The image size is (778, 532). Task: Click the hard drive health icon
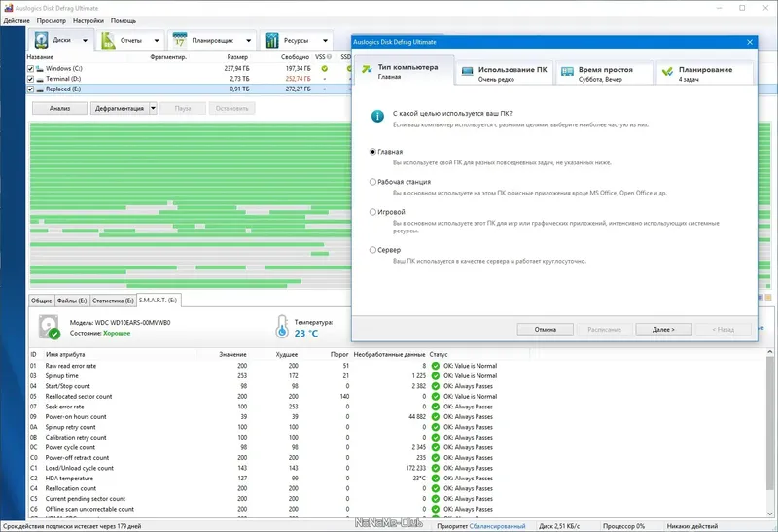[49, 328]
